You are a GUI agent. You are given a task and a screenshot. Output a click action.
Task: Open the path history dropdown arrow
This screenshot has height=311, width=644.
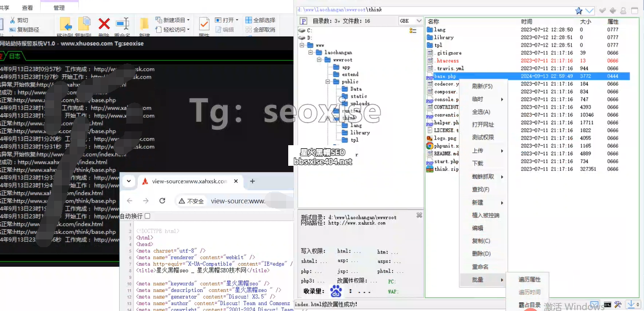coord(589,10)
